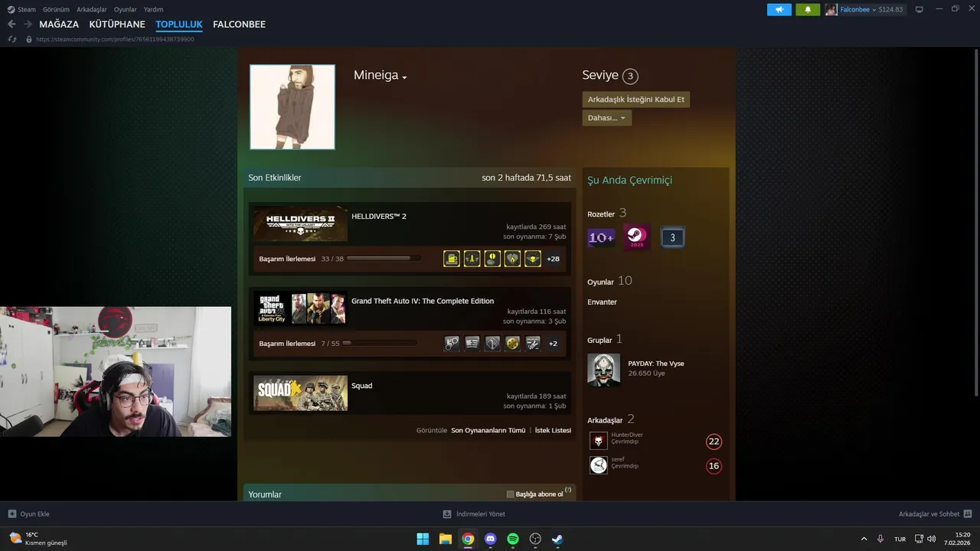
Task: Click the second GTA IV achievement icon
Action: 472,344
